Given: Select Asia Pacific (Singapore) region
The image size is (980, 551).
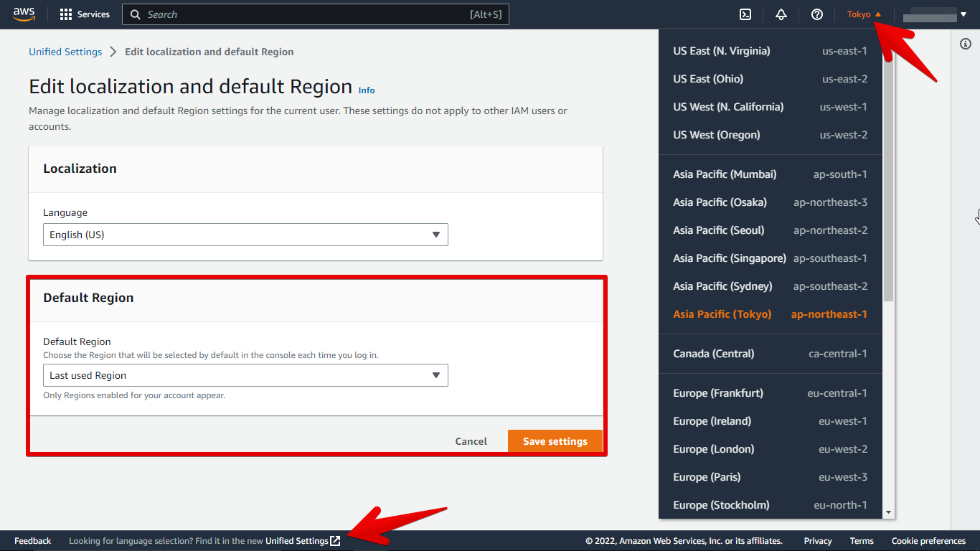Looking at the screenshot, I should (771, 258).
